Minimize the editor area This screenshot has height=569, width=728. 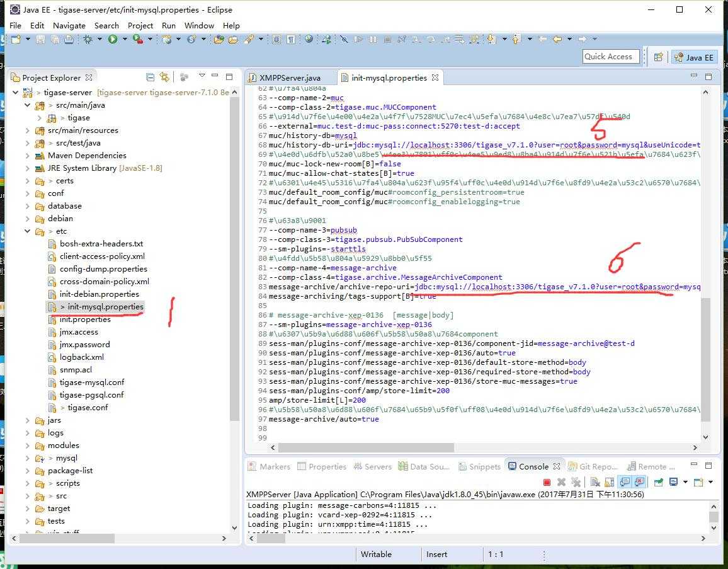[x=693, y=75]
